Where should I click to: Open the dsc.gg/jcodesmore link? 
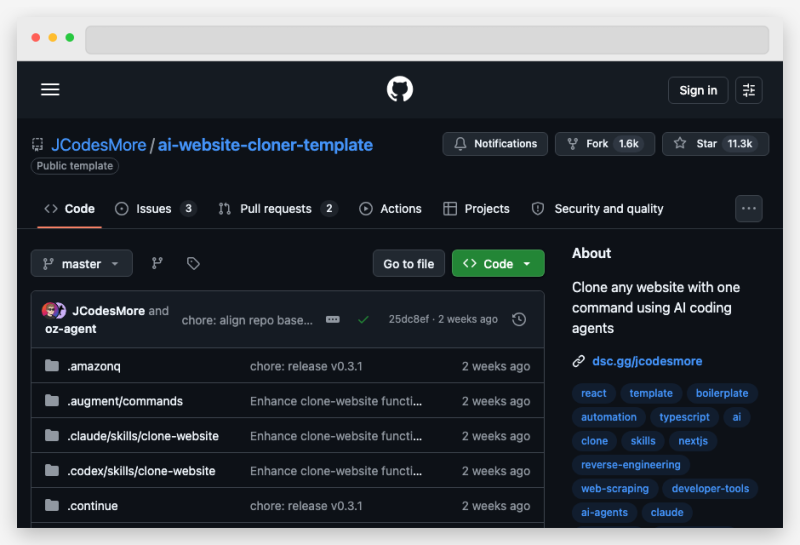(647, 361)
